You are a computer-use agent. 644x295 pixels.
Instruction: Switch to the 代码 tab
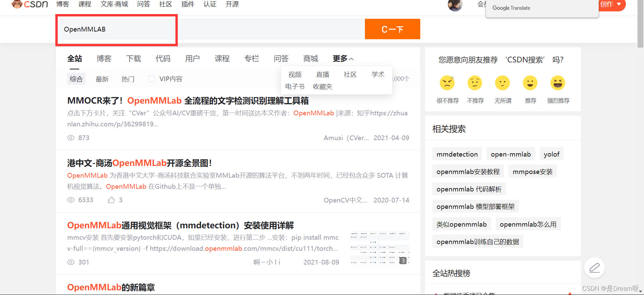(163, 59)
